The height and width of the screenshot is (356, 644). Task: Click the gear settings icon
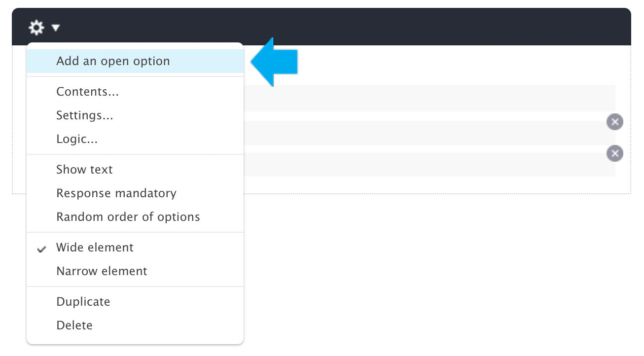click(36, 28)
